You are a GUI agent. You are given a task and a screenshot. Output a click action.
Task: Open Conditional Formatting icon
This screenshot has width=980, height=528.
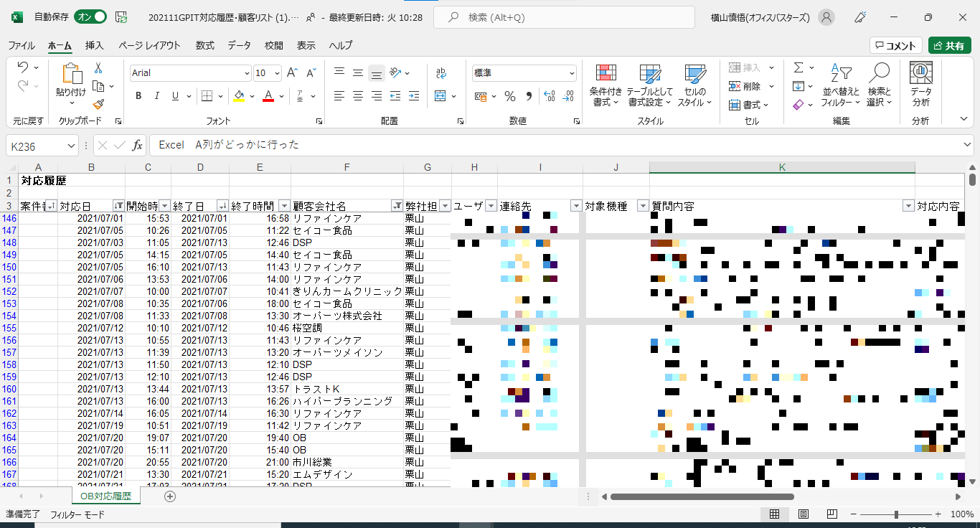tap(606, 85)
